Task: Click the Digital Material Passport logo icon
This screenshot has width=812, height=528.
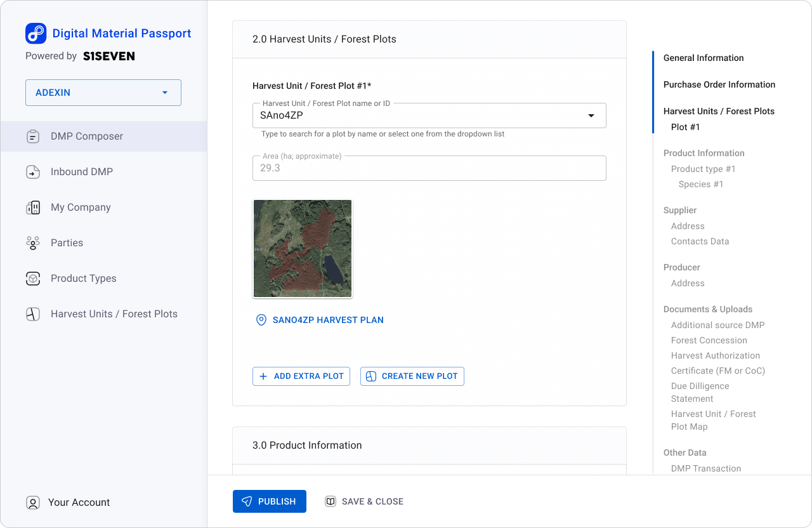Action: [36, 34]
